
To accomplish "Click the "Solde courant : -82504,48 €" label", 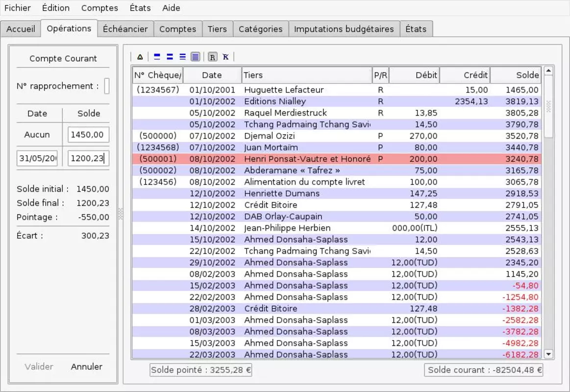I will [483, 370].
